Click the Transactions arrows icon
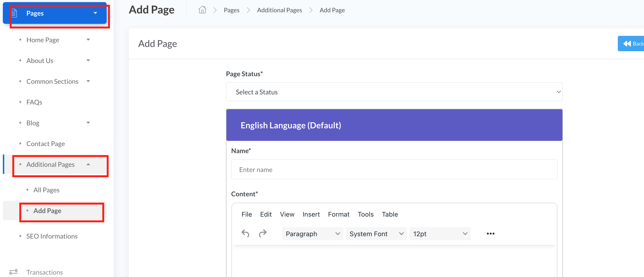Image resolution: width=644 pixels, height=277 pixels. point(13,272)
